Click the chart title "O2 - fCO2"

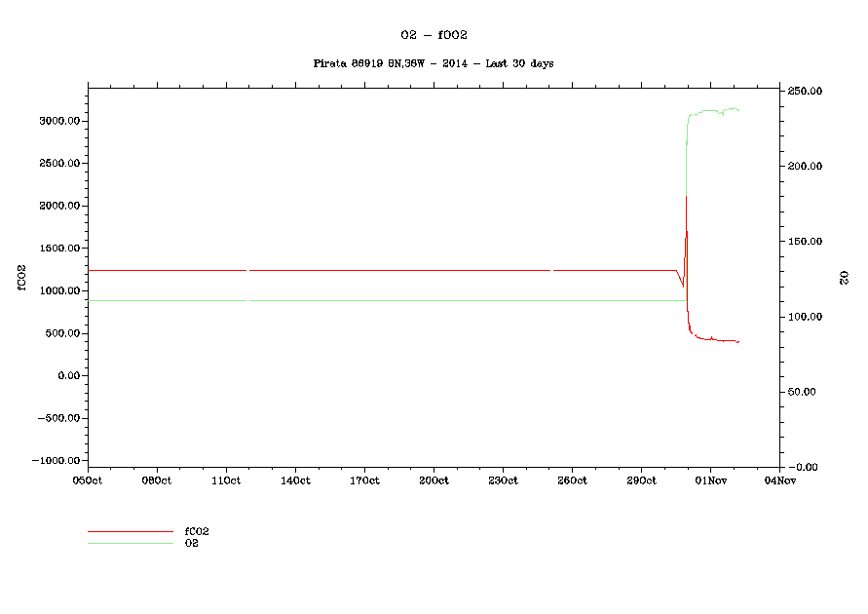(x=434, y=35)
